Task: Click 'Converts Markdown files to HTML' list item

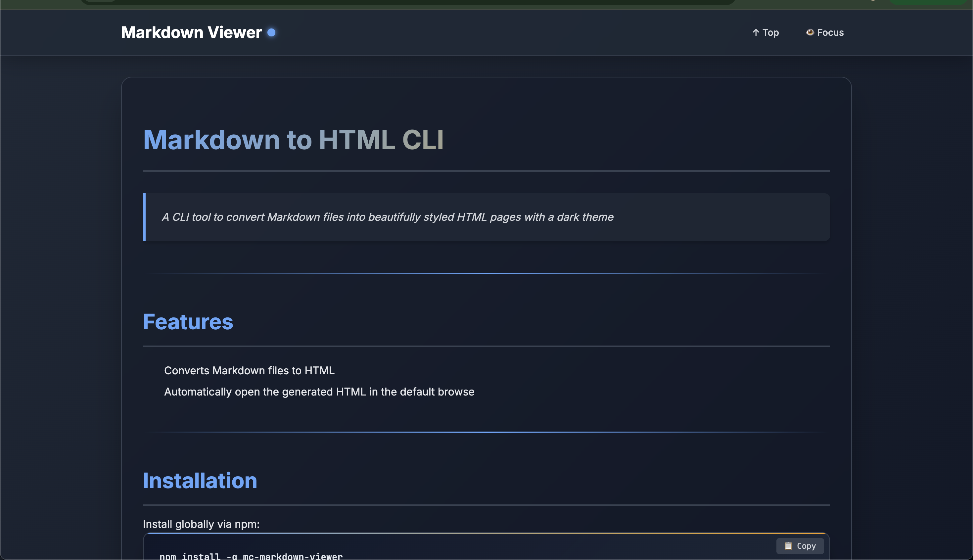Action: click(249, 370)
